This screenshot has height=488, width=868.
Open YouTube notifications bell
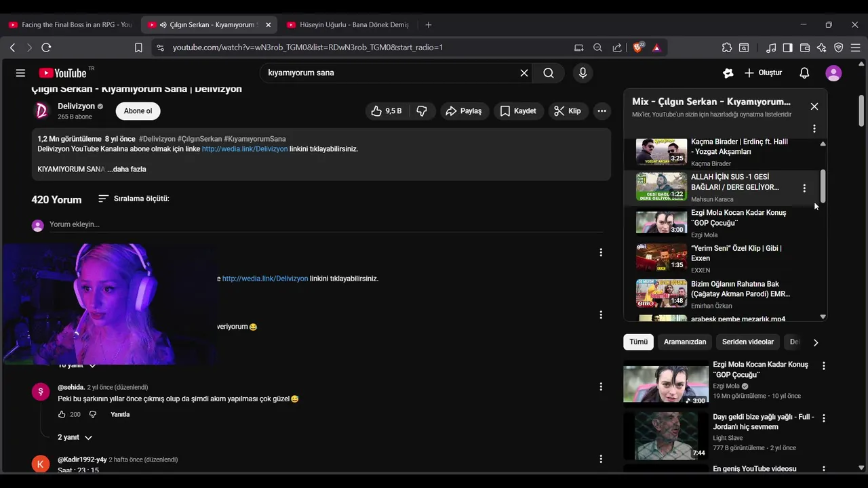coord(804,73)
